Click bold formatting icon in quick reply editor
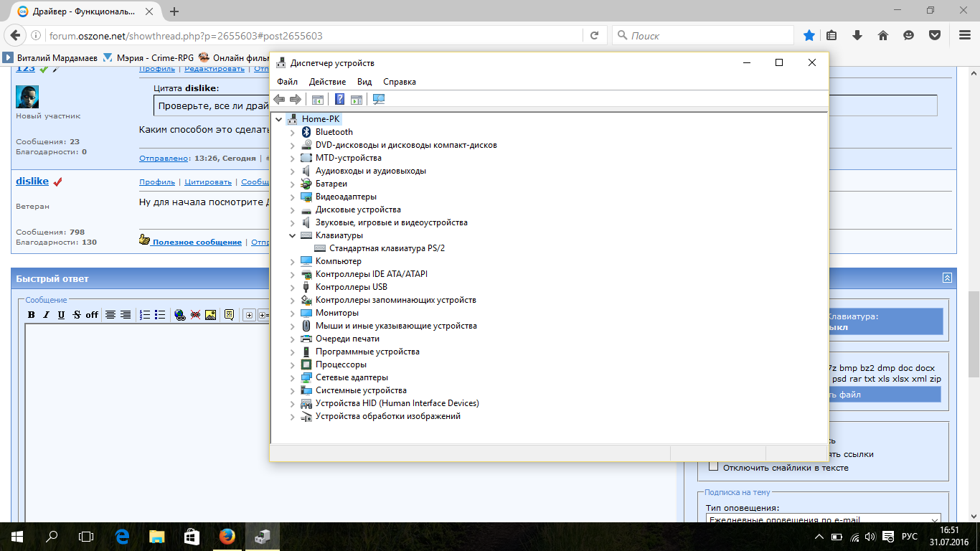 [x=31, y=315]
